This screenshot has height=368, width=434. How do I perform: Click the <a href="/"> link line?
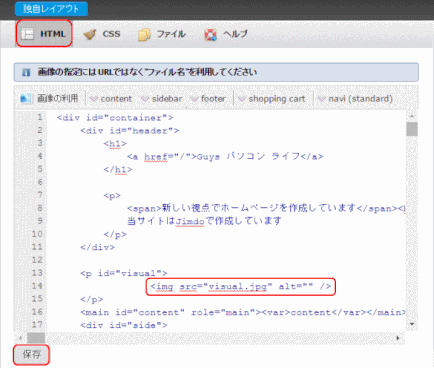point(225,157)
